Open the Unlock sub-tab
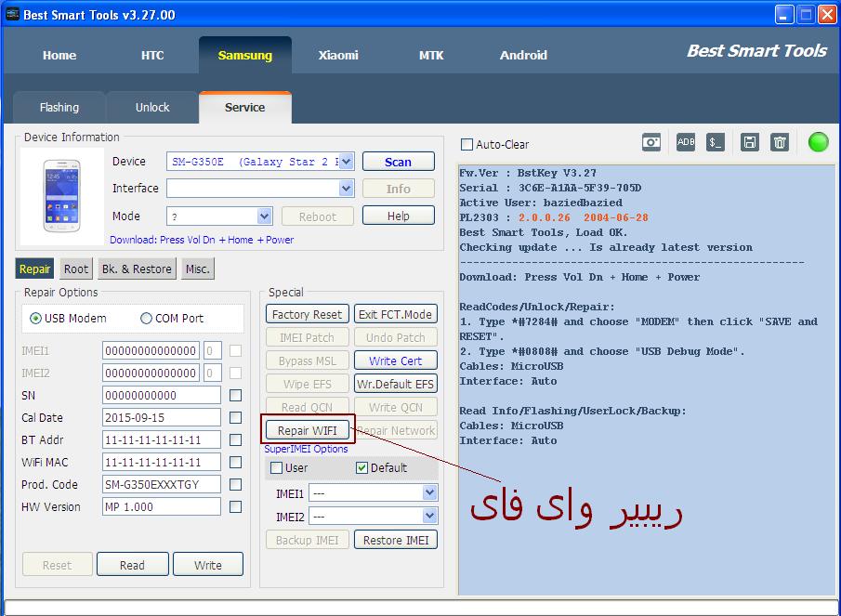 152,107
